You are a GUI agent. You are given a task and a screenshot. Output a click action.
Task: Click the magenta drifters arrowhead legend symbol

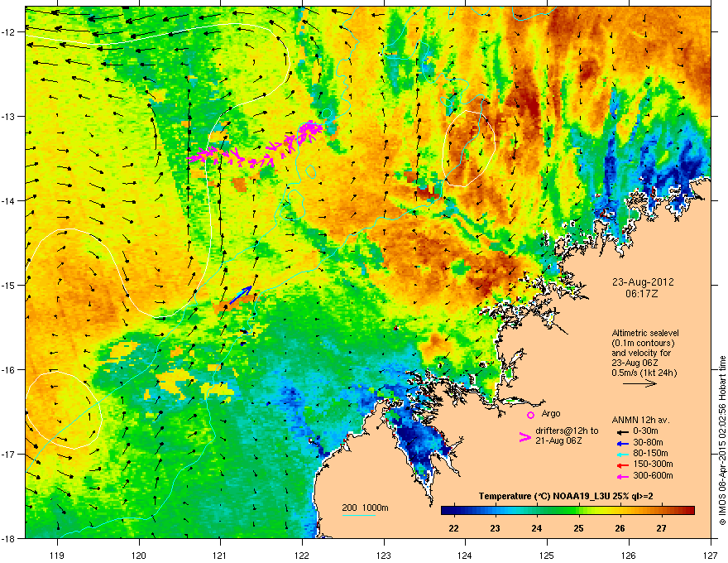coord(525,437)
